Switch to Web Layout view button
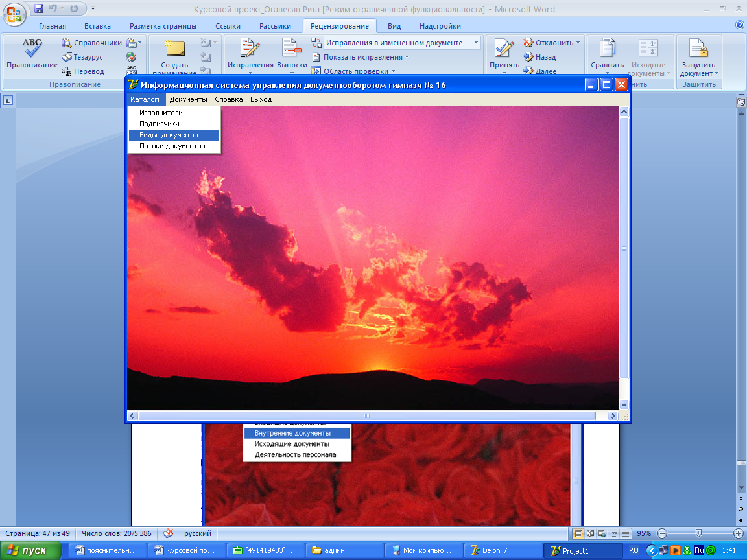This screenshot has height=560, width=747. tap(602, 534)
